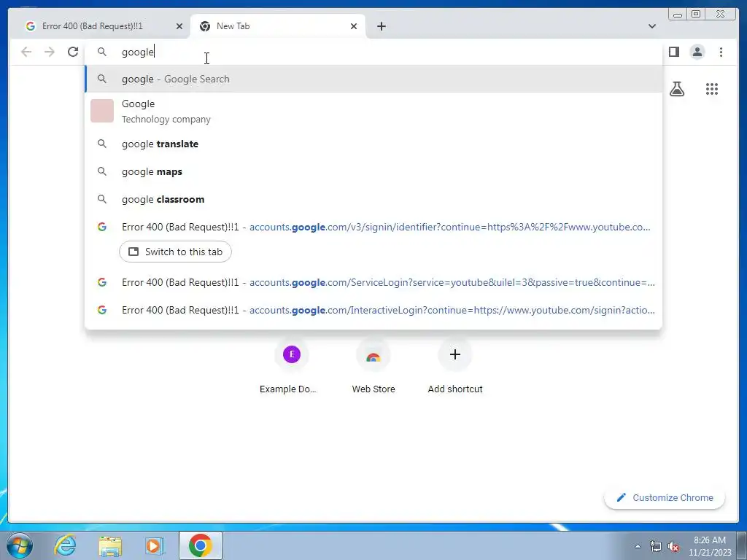This screenshot has height=560, width=747.
Task: Minimize the Chrome window
Action: pyautogui.click(x=678, y=15)
